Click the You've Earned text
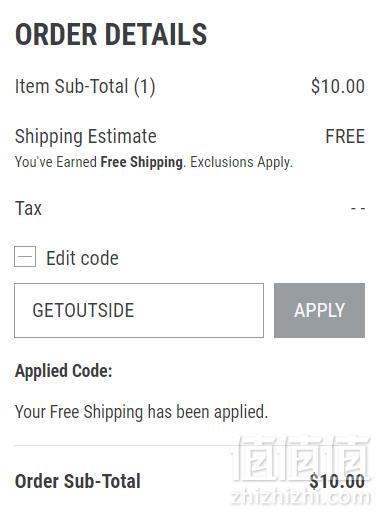Viewport: 380px width, 514px height. (x=56, y=162)
